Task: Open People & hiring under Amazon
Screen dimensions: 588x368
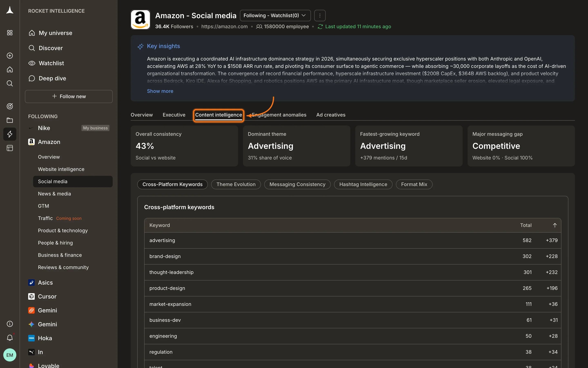Action: 73,243
